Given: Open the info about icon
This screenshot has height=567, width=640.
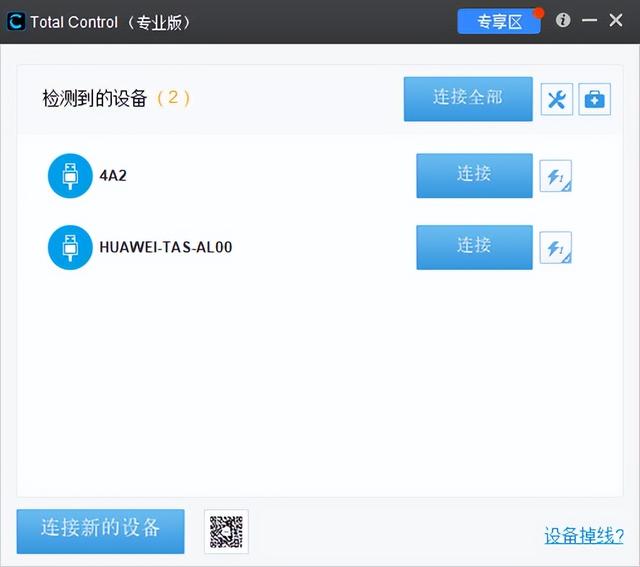Looking at the screenshot, I should point(563,20).
